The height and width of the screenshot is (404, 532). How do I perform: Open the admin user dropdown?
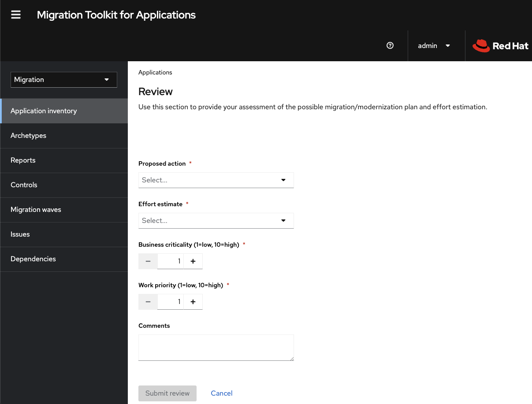pos(434,46)
